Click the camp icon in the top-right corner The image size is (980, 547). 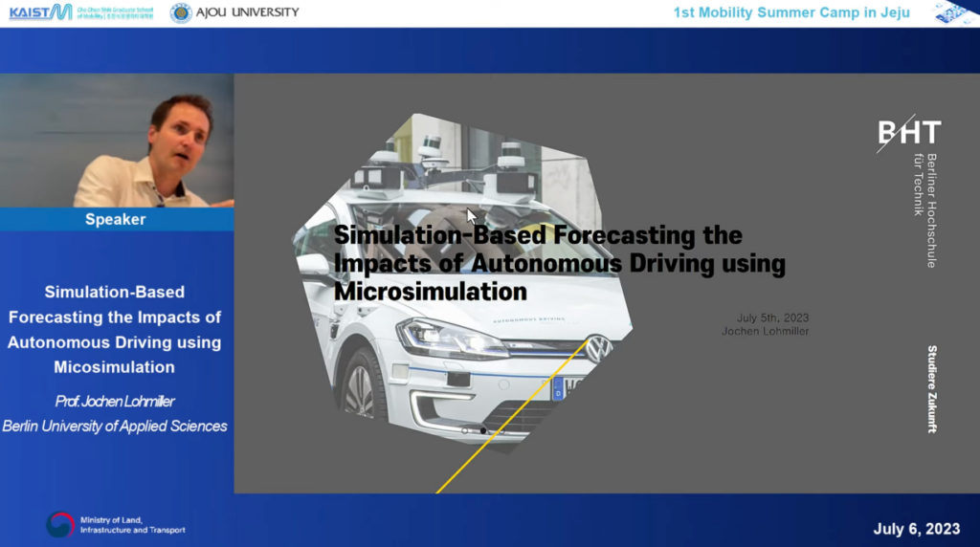950,12
